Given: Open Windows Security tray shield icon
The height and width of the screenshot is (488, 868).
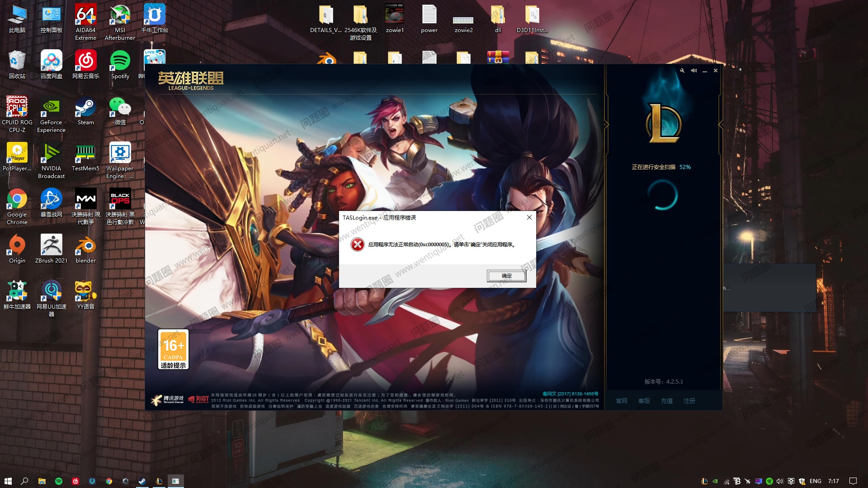Looking at the screenshot, I should point(802,481).
